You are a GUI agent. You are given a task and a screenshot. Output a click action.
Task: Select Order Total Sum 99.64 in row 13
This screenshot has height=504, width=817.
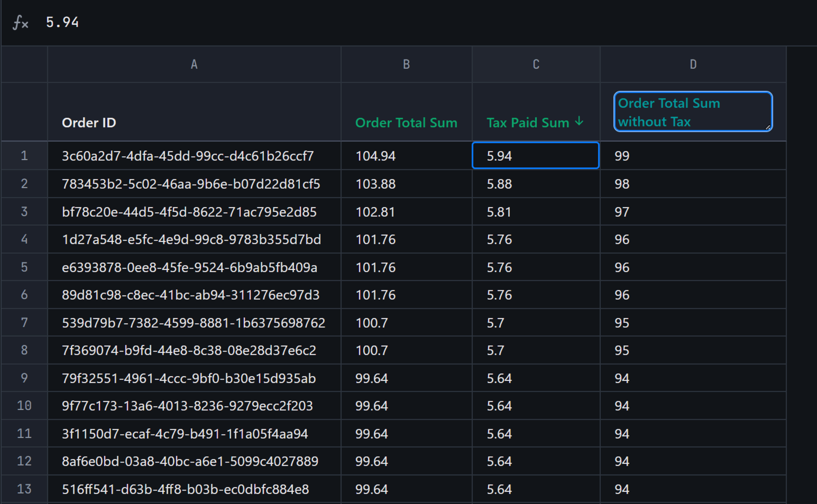406,489
